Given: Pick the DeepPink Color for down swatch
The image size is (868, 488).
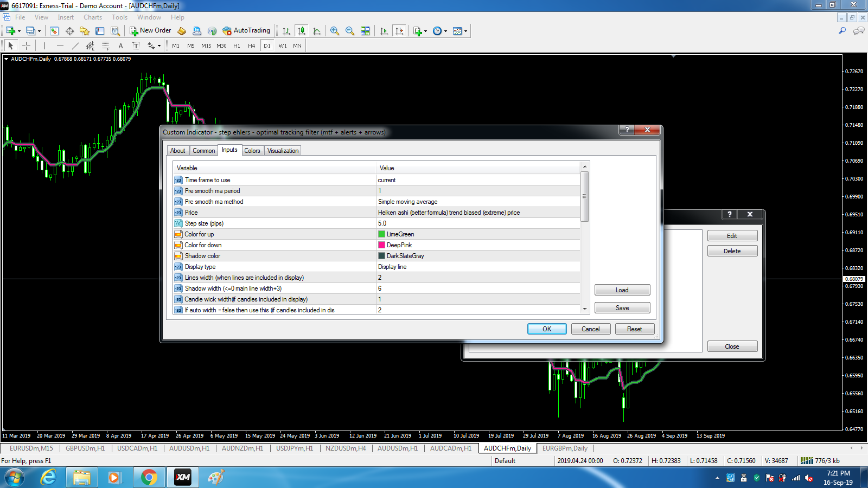Looking at the screenshot, I should (381, 245).
